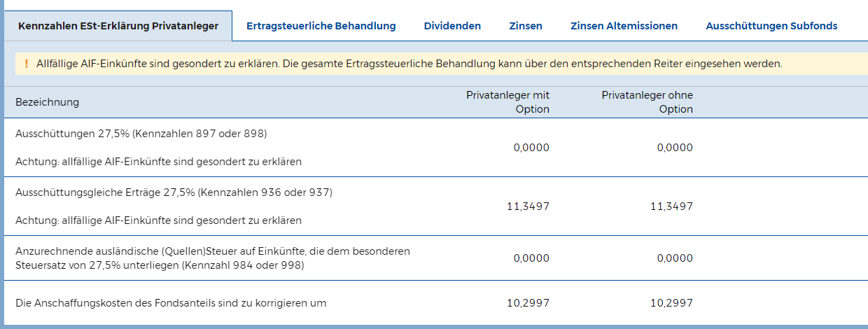This screenshot has width=868, height=329.
Task: Click the Privatanleger ohne Option column header
Action: point(647,102)
